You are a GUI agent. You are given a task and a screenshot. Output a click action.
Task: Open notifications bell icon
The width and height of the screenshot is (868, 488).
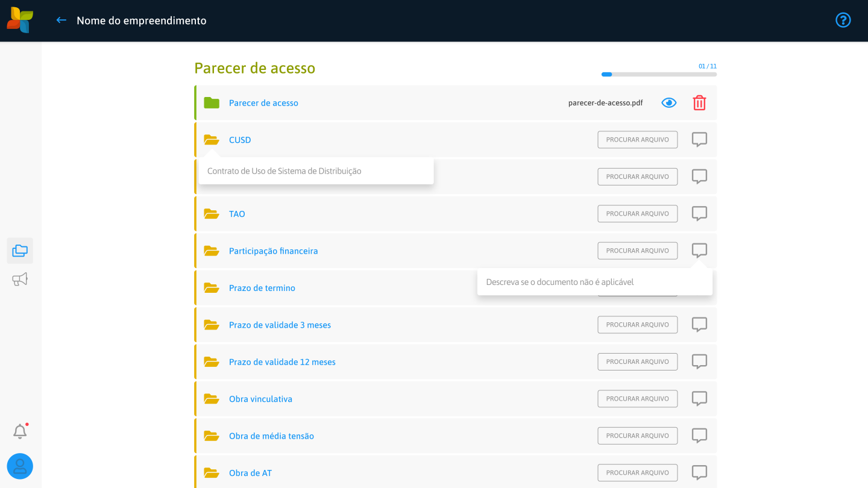pos(20,431)
